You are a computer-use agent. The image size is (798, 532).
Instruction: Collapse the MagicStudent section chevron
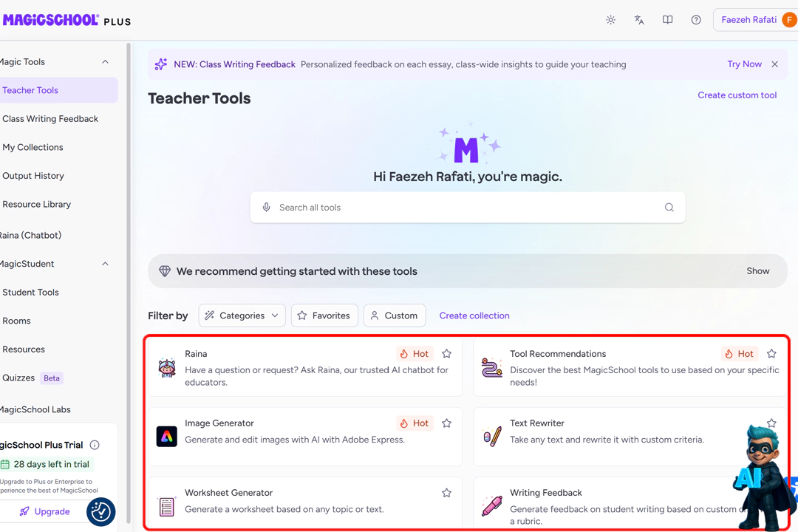pyautogui.click(x=106, y=264)
